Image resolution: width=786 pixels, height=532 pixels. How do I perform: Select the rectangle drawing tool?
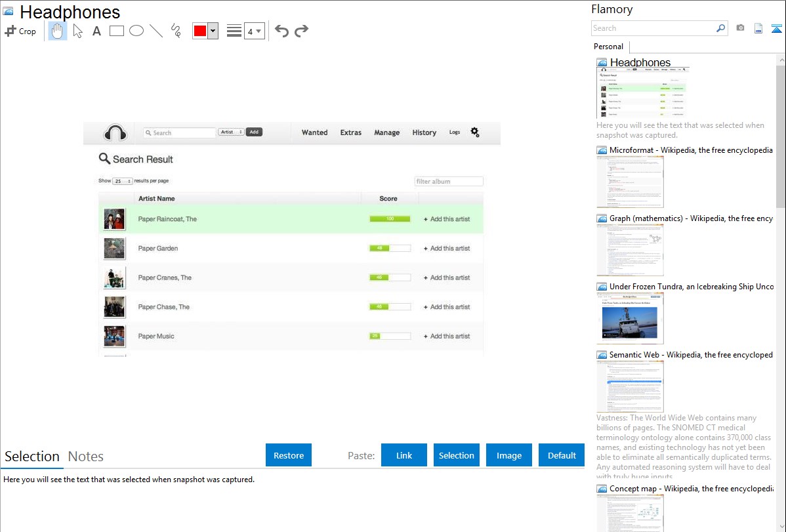pos(116,31)
